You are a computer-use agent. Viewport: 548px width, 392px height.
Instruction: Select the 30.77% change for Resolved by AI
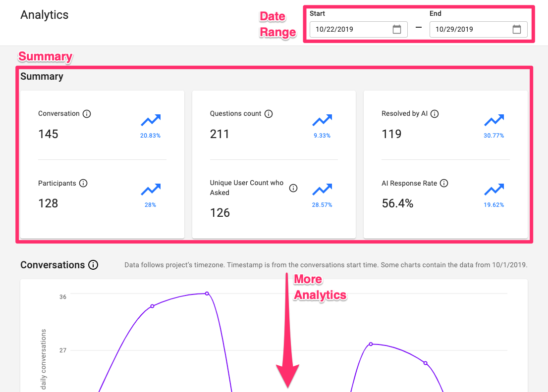pyautogui.click(x=494, y=136)
